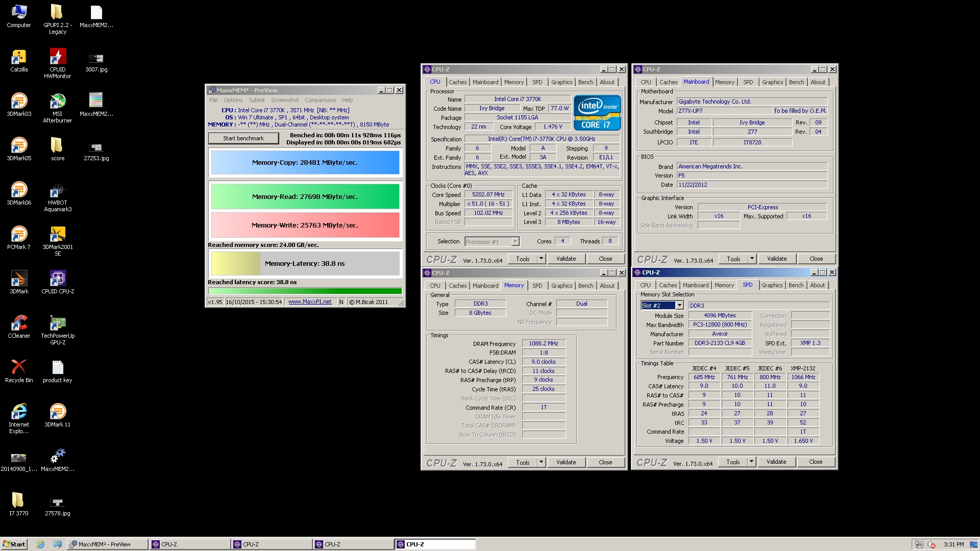Click the Memory-Read result bar
The width and height of the screenshot is (980, 551).
pyautogui.click(x=305, y=196)
